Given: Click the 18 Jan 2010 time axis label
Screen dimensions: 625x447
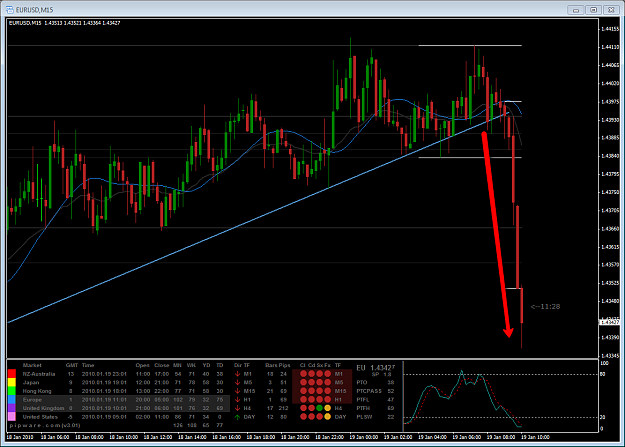Looking at the screenshot, I should point(20,437).
